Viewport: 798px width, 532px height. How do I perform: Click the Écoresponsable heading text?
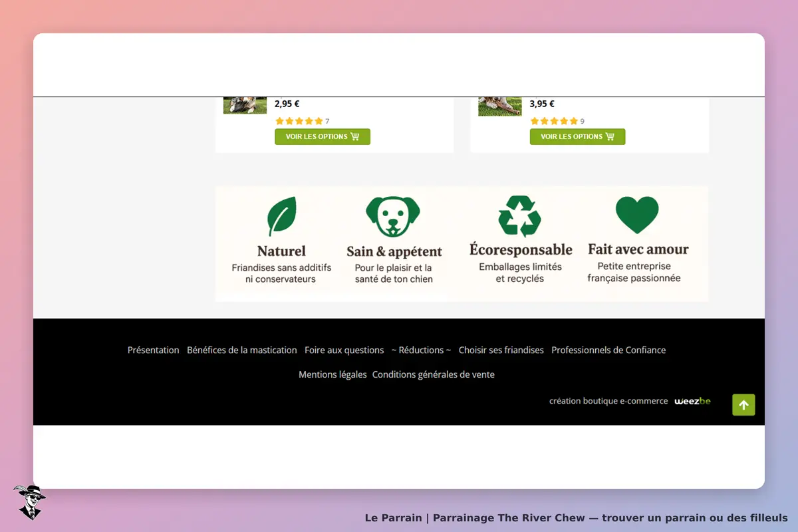(x=521, y=250)
